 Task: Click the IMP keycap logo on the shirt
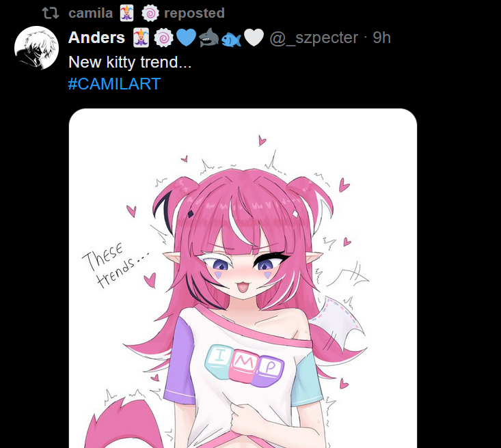[245, 365]
